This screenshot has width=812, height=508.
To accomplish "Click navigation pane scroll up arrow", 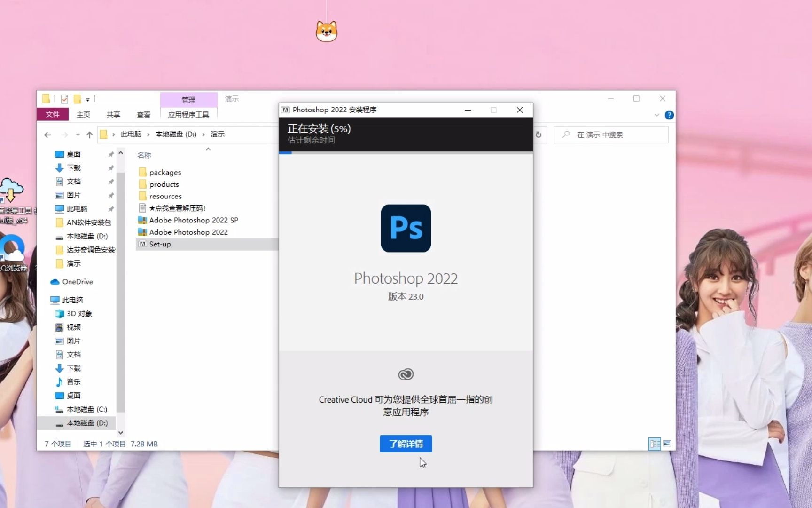I will coord(121,153).
